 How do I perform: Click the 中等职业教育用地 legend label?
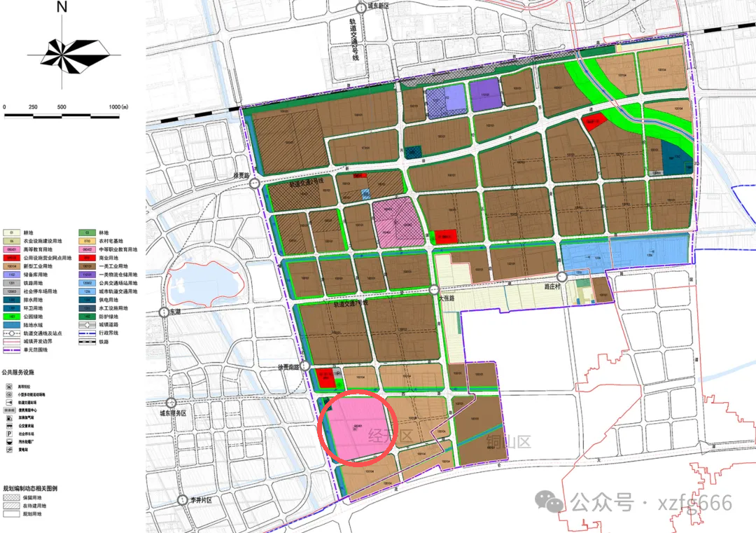(118, 249)
